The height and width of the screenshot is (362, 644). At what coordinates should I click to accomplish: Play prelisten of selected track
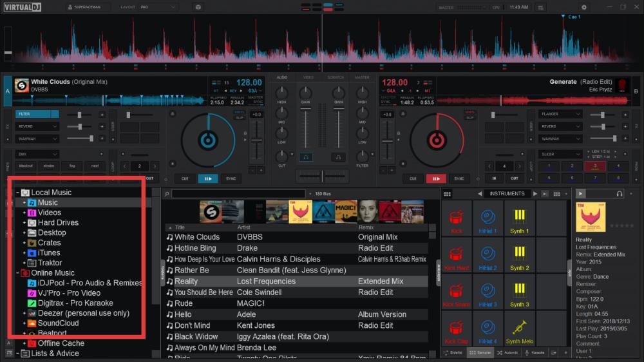[x=580, y=193]
